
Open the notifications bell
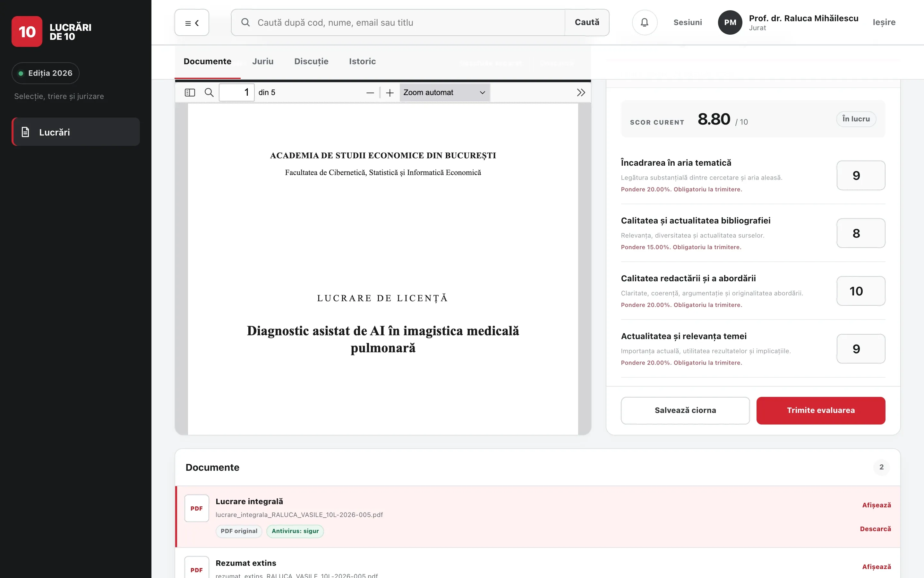tap(645, 22)
